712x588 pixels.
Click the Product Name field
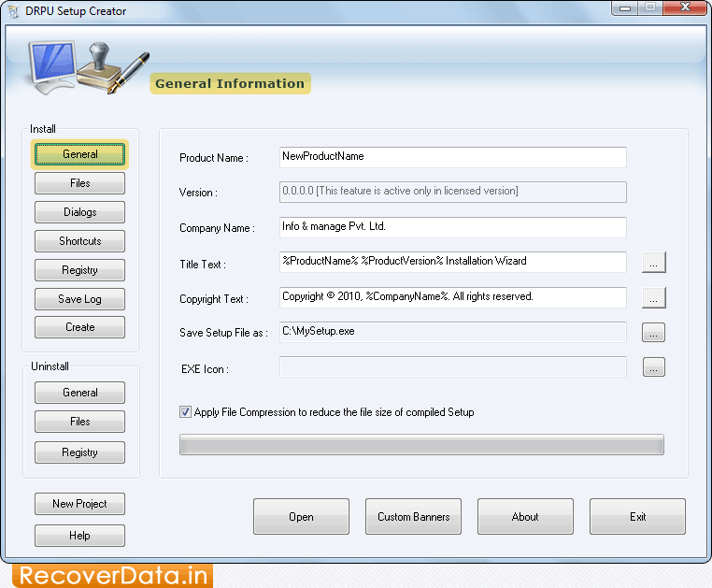pyautogui.click(x=453, y=157)
